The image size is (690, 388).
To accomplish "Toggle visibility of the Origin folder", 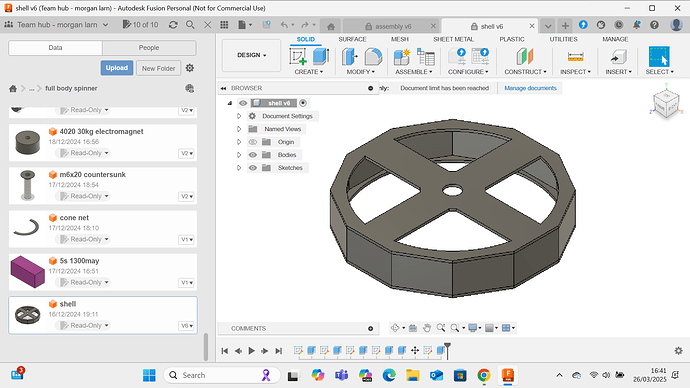I will coord(253,142).
